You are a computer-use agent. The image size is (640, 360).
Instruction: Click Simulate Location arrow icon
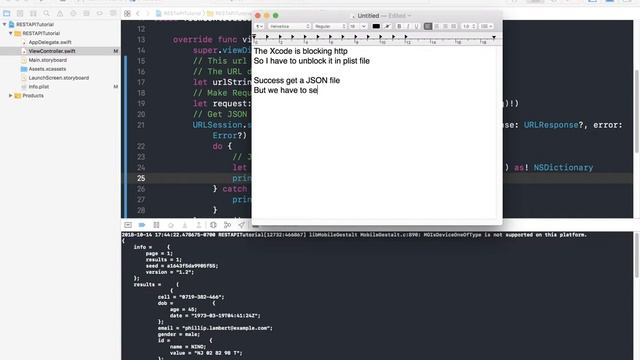242,225
